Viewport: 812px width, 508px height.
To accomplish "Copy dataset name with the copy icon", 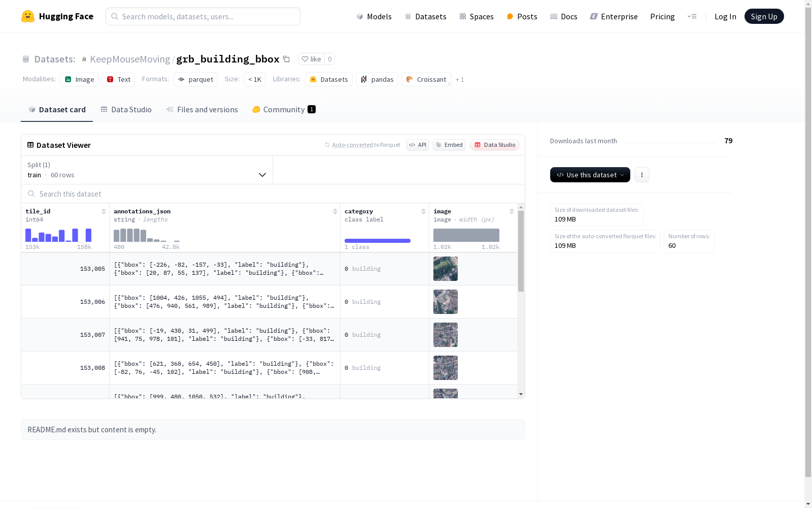I will [x=286, y=59].
